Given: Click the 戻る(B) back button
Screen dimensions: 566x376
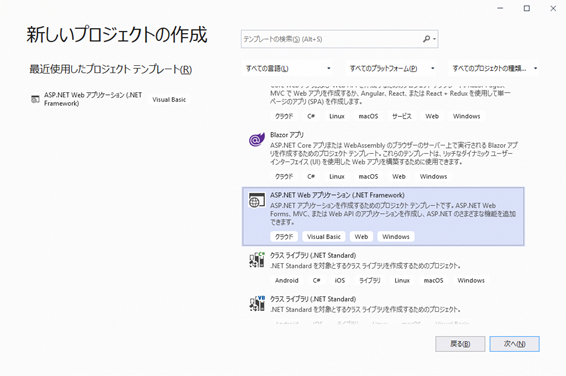Looking at the screenshot, I should coord(460,344).
